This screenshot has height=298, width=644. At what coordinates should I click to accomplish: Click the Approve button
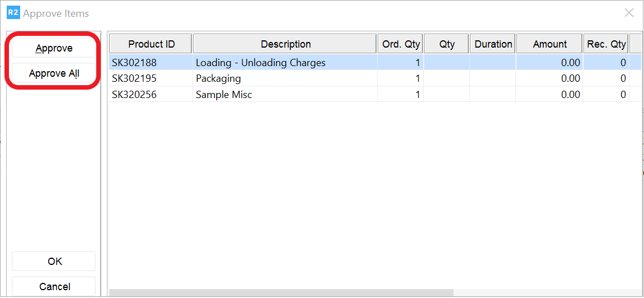[54, 48]
